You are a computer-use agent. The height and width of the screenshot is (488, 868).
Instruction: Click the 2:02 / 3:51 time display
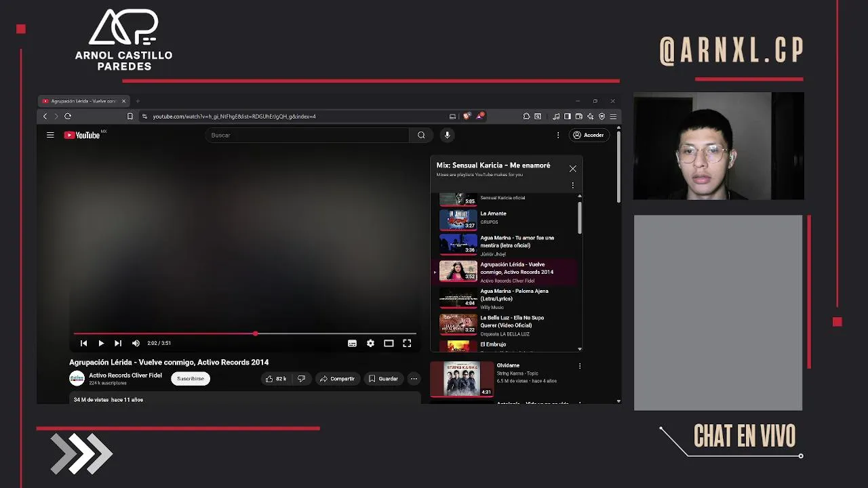(x=159, y=344)
